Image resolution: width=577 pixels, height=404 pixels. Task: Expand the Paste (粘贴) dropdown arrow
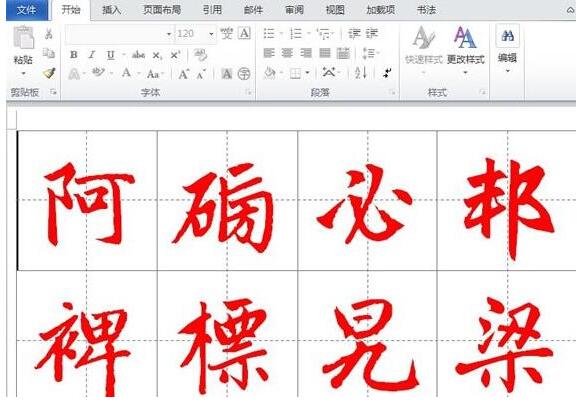pyautogui.click(x=23, y=74)
